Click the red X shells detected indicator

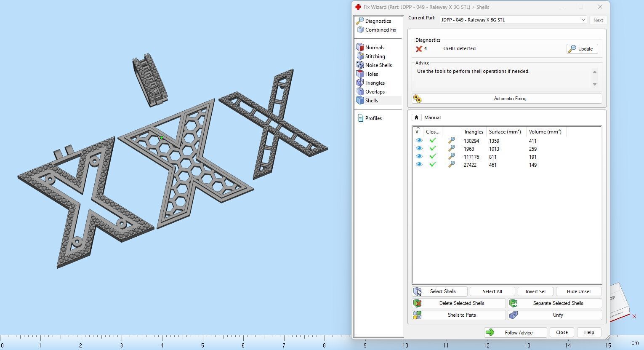[419, 49]
